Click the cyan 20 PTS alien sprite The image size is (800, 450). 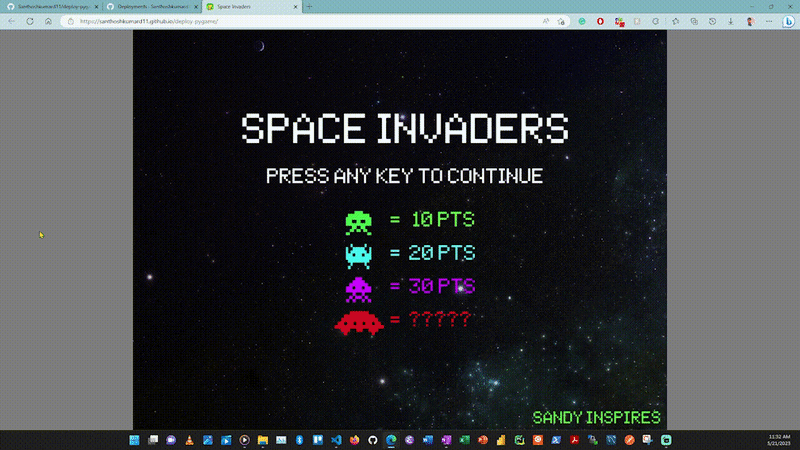[358, 256]
